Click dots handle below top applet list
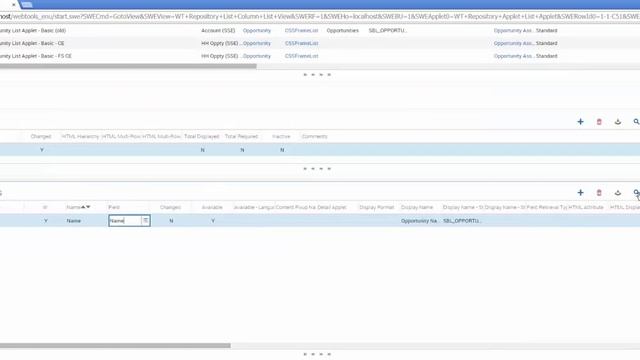 pyautogui.click(x=317, y=75)
